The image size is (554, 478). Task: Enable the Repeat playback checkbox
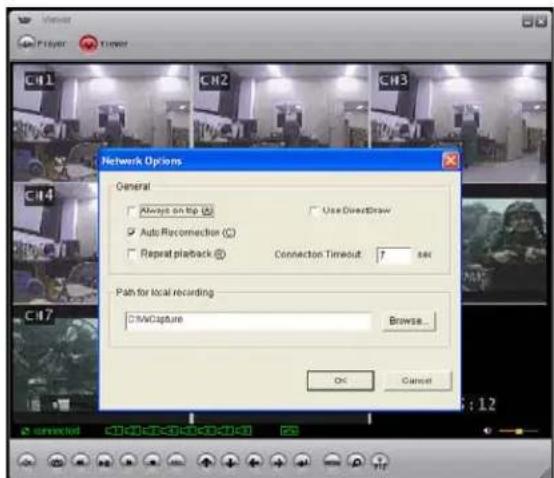[131, 254]
